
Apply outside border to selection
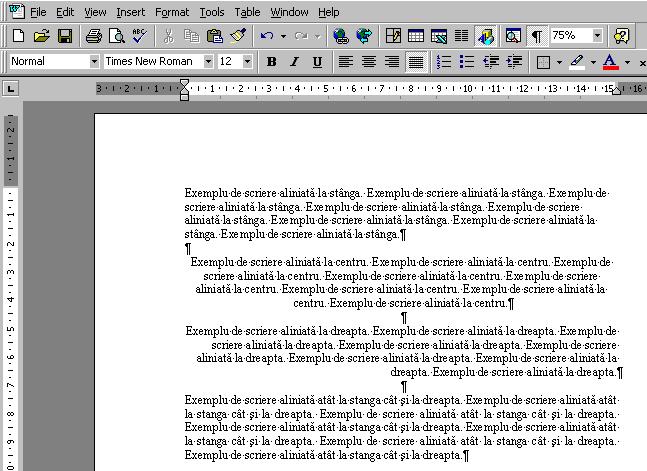[543, 62]
